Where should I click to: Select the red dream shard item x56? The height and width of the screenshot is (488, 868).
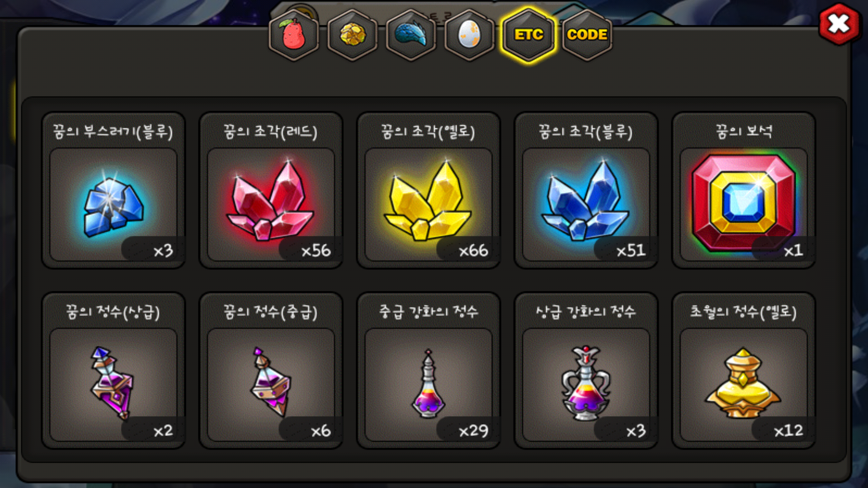(x=271, y=191)
